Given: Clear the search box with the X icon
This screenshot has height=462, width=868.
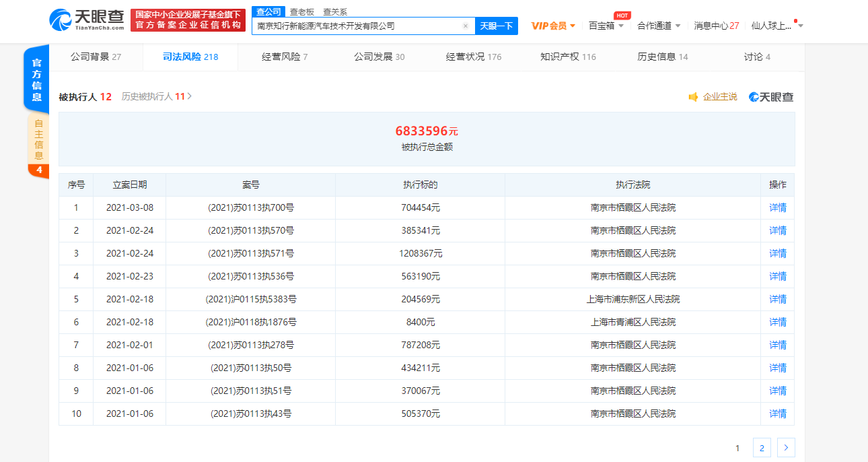Looking at the screenshot, I should [x=466, y=26].
